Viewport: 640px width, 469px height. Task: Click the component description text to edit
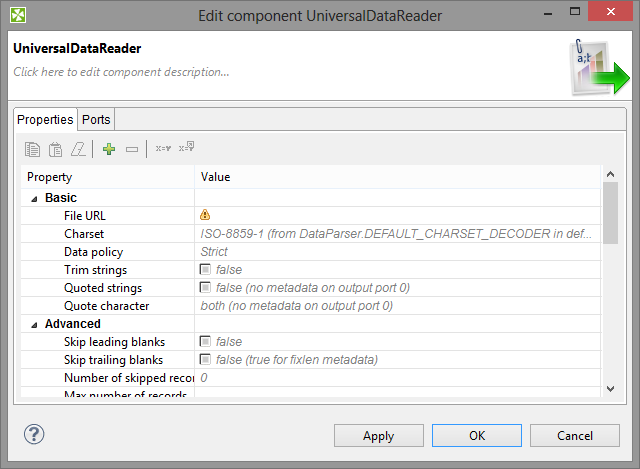(x=121, y=72)
